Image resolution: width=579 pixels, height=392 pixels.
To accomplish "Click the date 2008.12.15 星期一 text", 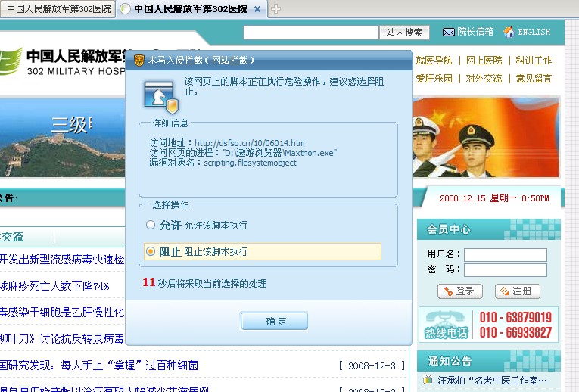I will tap(494, 198).
